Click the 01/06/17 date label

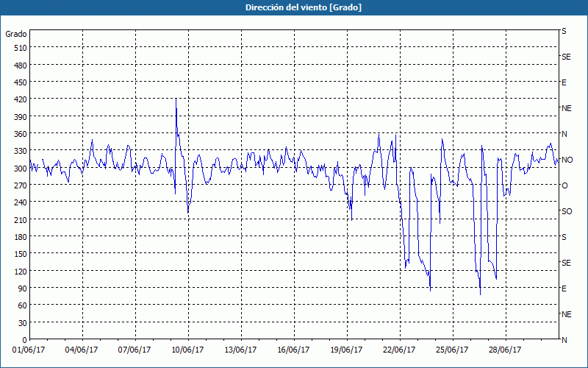click(x=29, y=350)
